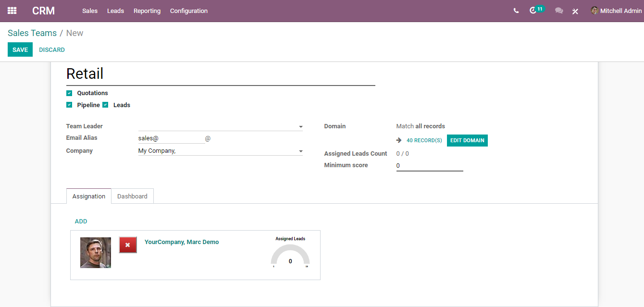Click the arrow icon beside 40 Record(s)
This screenshot has height=307, width=644.
pyautogui.click(x=399, y=140)
